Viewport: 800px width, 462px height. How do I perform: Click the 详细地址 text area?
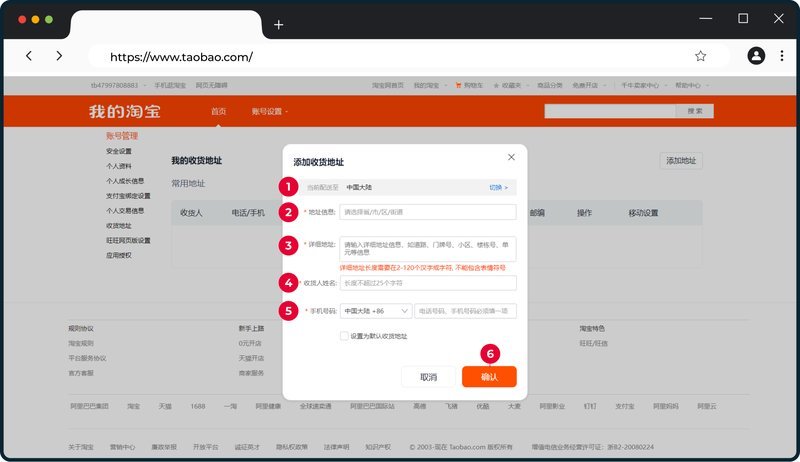(x=428, y=249)
